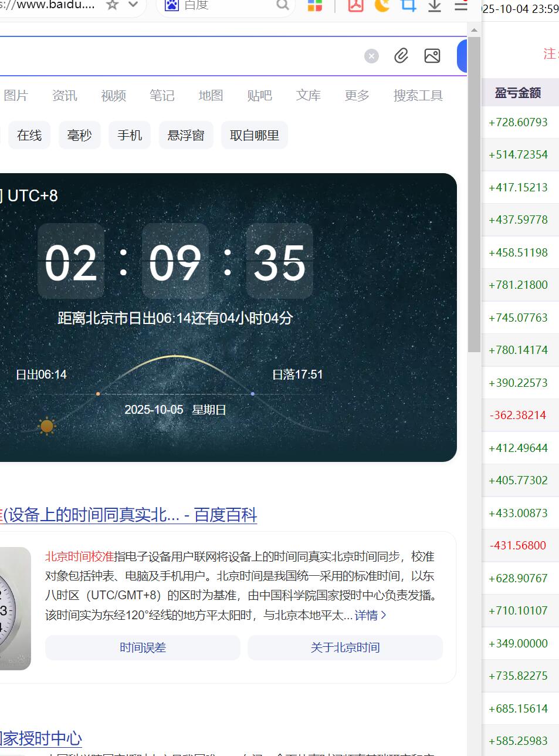
Task: Click the blue crop screenshot icon
Action: (x=408, y=5)
